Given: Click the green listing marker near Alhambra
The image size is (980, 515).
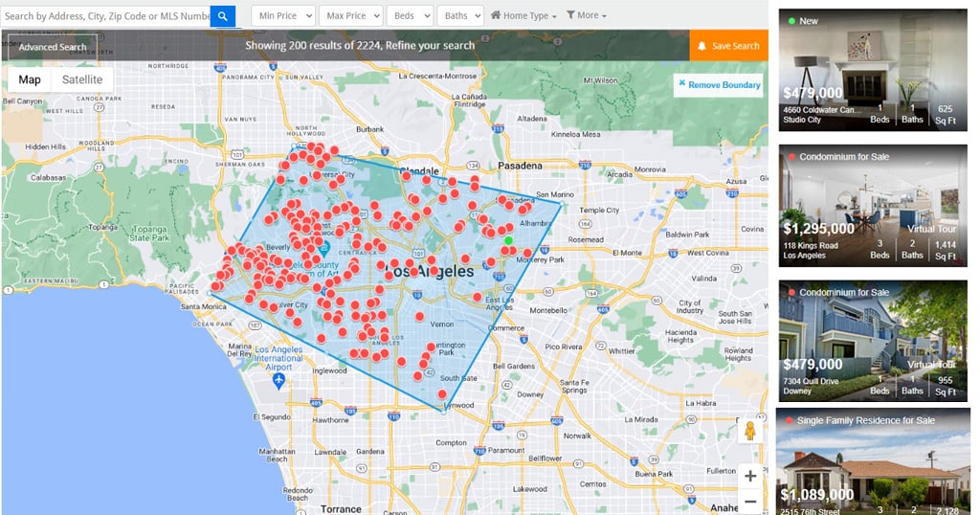Looking at the screenshot, I should 509,240.
